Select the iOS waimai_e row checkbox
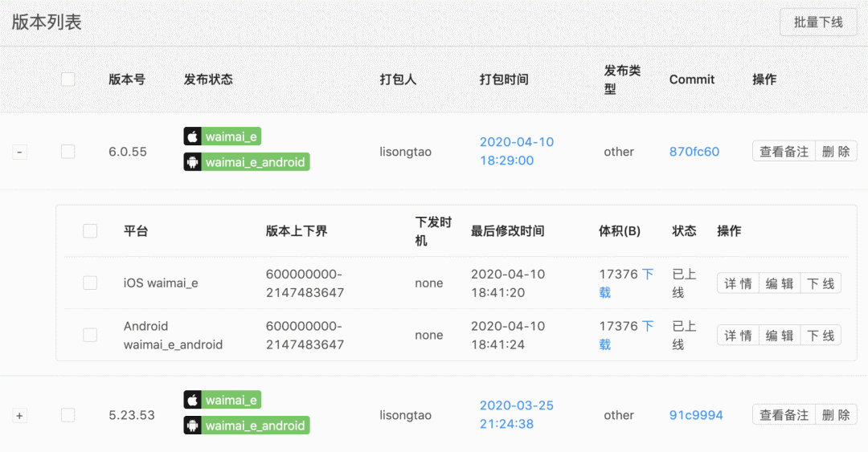 (x=90, y=283)
